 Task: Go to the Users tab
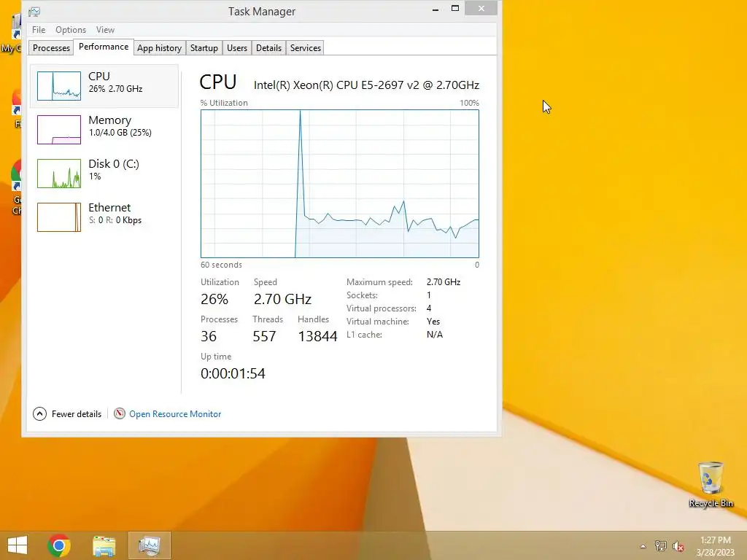pos(237,48)
